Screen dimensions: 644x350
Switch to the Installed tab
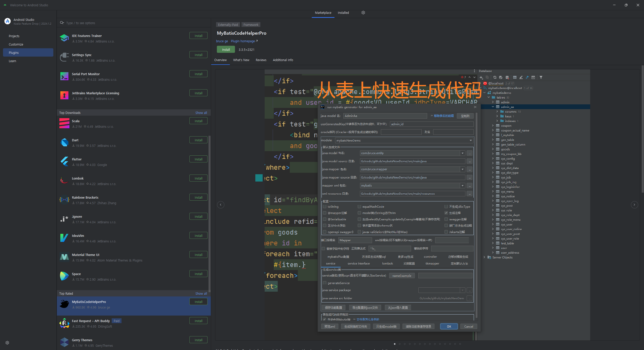[x=343, y=13]
